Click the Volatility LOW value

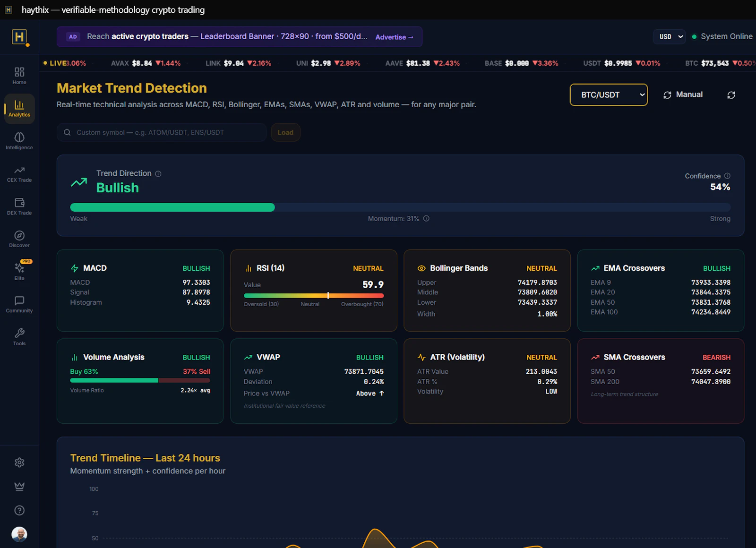(x=551, y=391)
